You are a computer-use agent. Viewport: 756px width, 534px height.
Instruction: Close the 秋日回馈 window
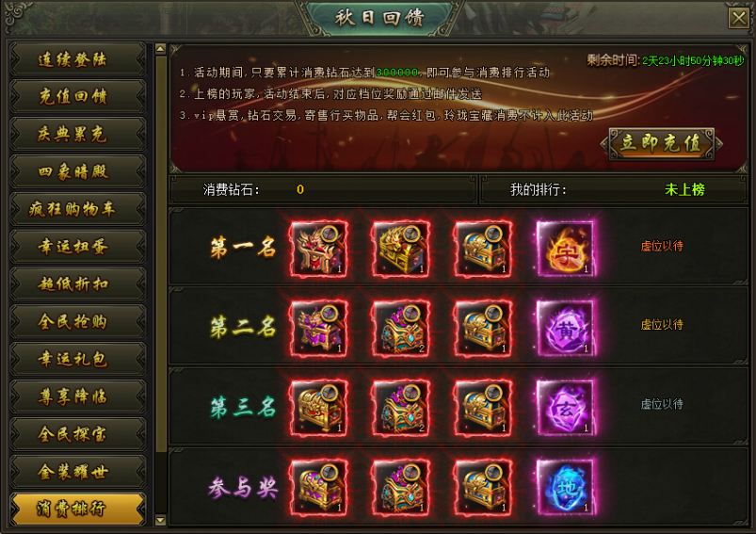tap(738, 18)
